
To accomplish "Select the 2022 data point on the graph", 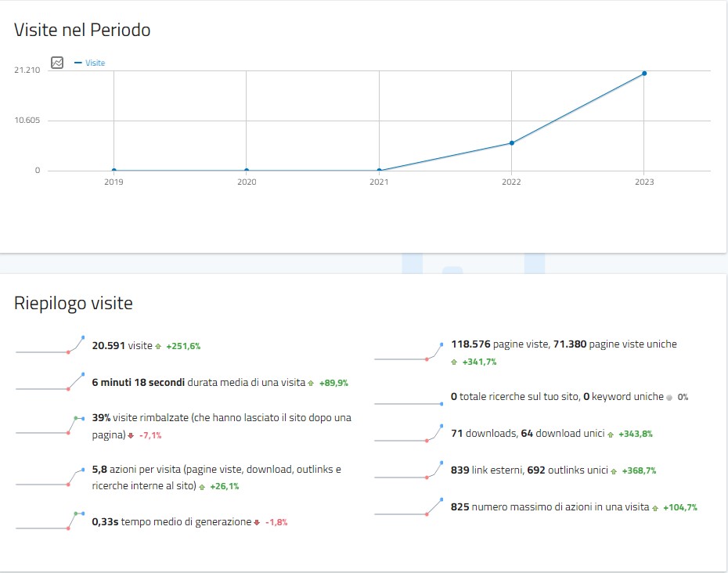I will (512, 143).
